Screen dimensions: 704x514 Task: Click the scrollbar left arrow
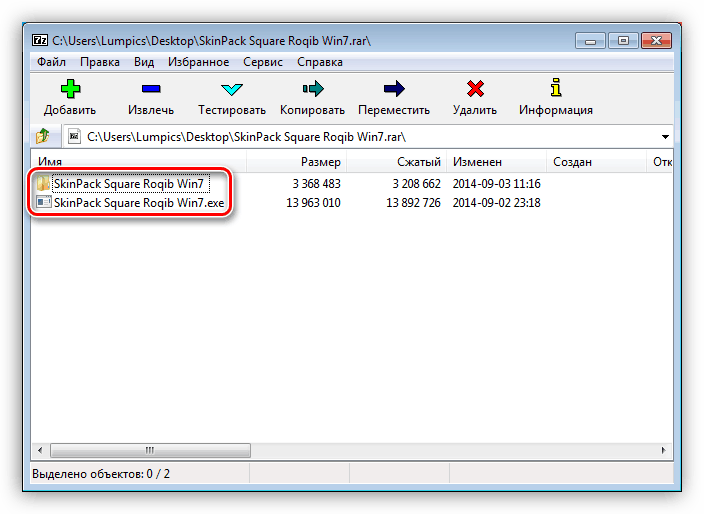[40, 450]
